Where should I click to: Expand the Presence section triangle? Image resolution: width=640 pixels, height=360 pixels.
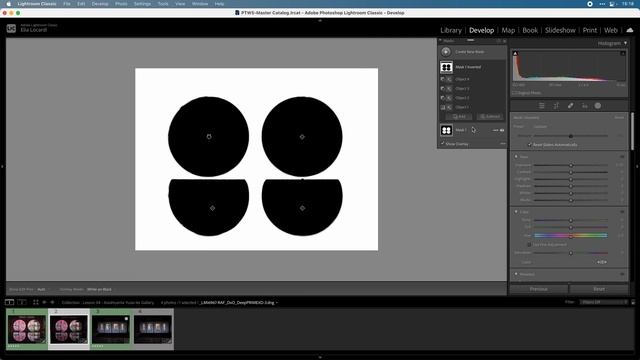pos(516,274)
